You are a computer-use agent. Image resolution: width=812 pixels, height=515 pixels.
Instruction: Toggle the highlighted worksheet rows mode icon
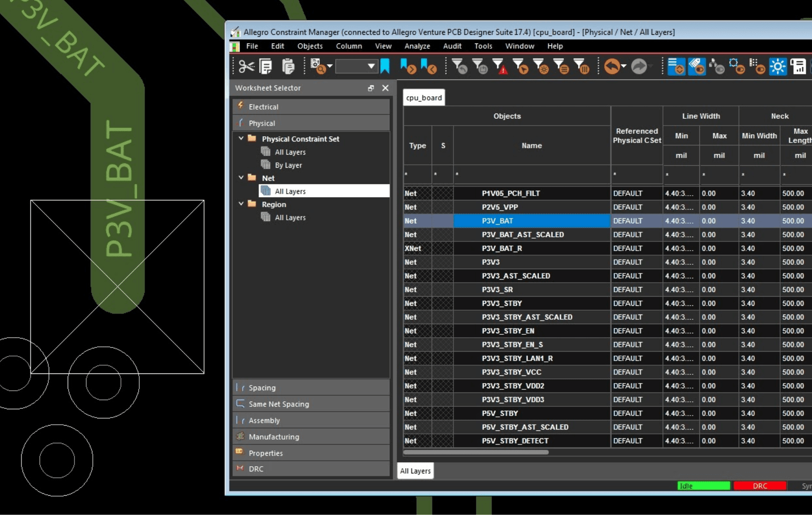pyautogui.click(x=676, y=66)
